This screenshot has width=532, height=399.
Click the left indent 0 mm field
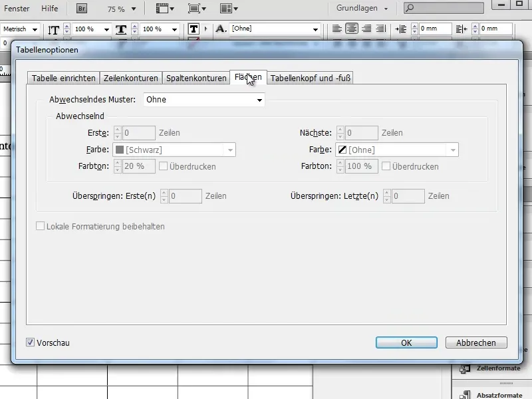[x=435, y=29]
